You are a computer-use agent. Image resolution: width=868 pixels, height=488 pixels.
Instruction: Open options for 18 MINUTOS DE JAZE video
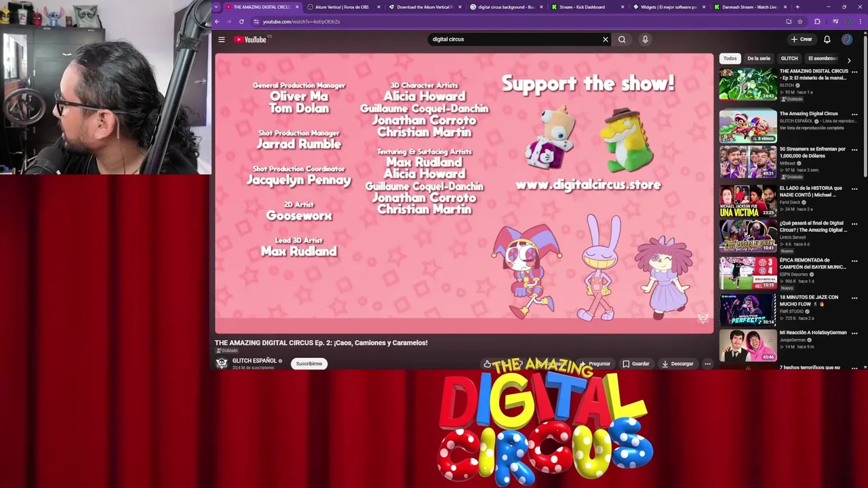click(854, 298)
